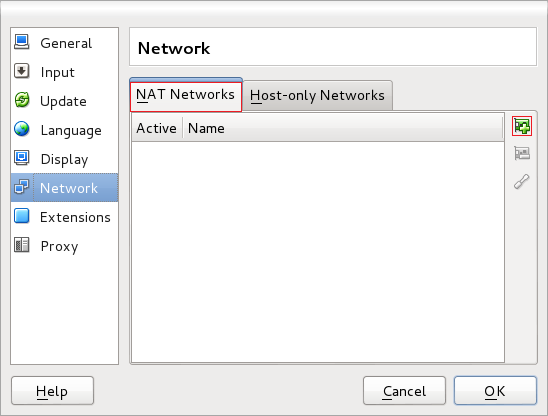Click the Edit NAT network screwdriver icon
Screen dimensions: 548x416
click(522, 181)
